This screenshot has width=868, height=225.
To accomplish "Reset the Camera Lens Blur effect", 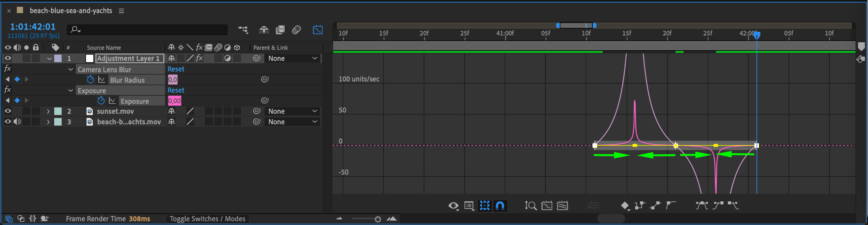I will (176, 69).
